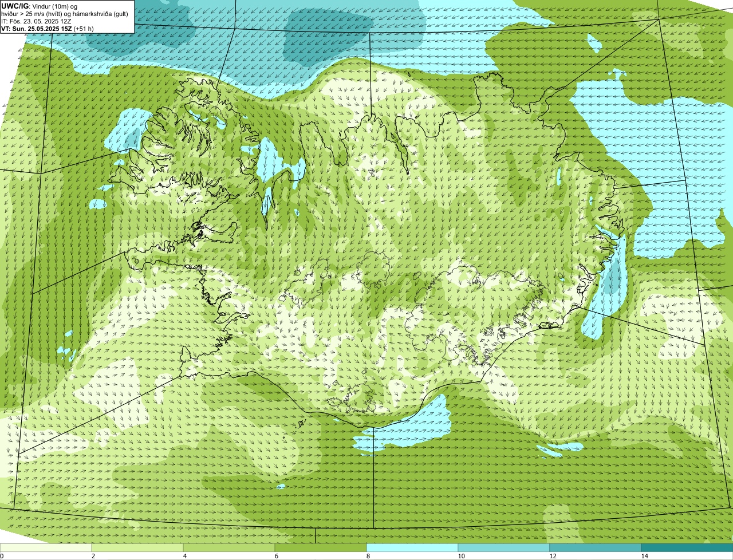Click the legend tick label '2'

coord(93,556)
